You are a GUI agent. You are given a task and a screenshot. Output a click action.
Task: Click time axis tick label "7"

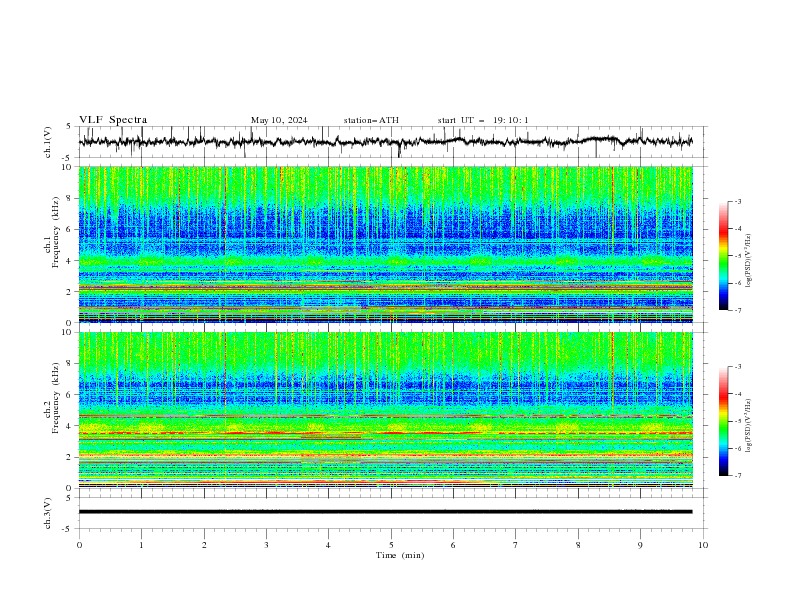516,545
